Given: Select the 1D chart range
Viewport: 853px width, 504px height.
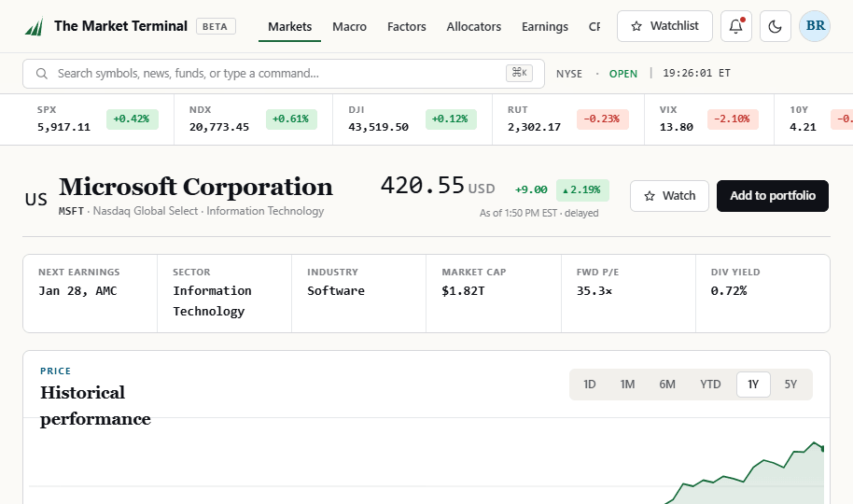Looking at the screenshot, I should coord(590,385).
